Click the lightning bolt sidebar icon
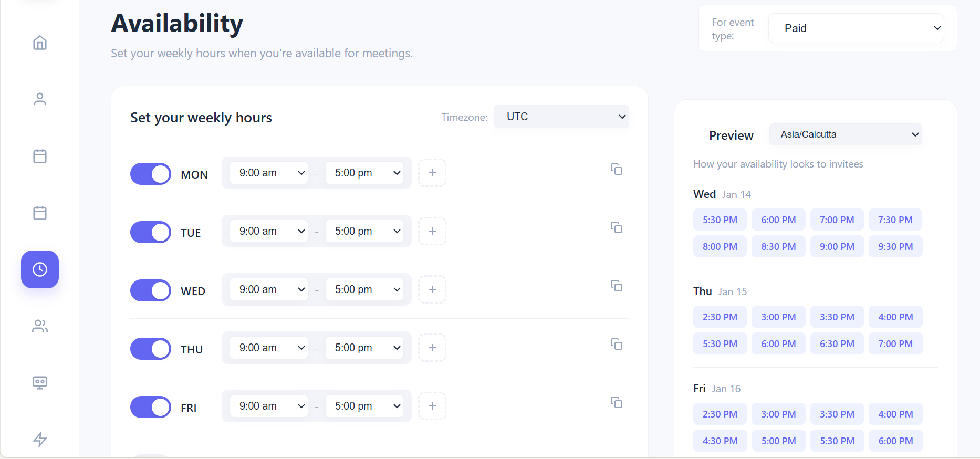The height and width of the screenshot is (459, 980). click(x=40, y=439)
